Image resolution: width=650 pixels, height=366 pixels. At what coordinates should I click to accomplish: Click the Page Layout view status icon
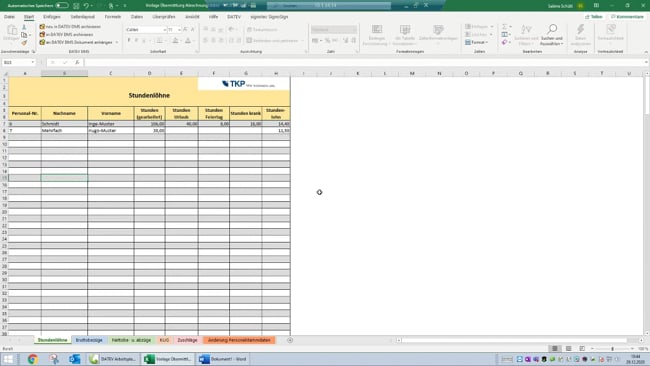(x=568, y=349)
